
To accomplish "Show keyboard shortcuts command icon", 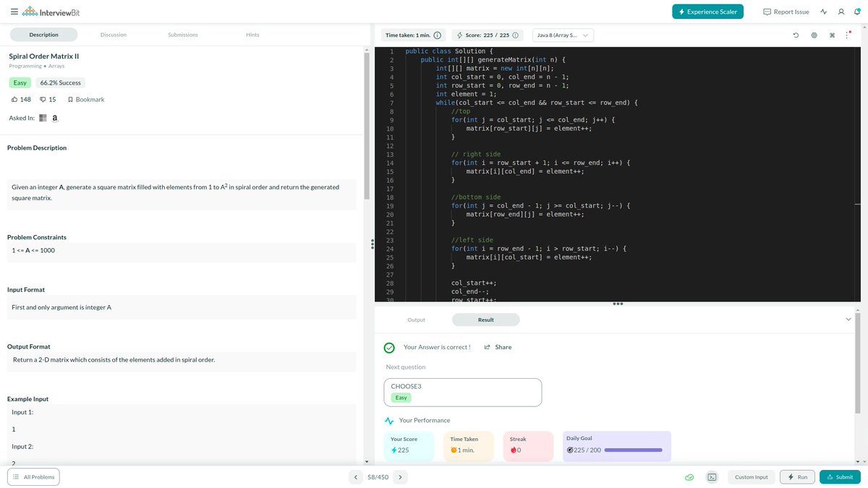I will tap(833, 35).
